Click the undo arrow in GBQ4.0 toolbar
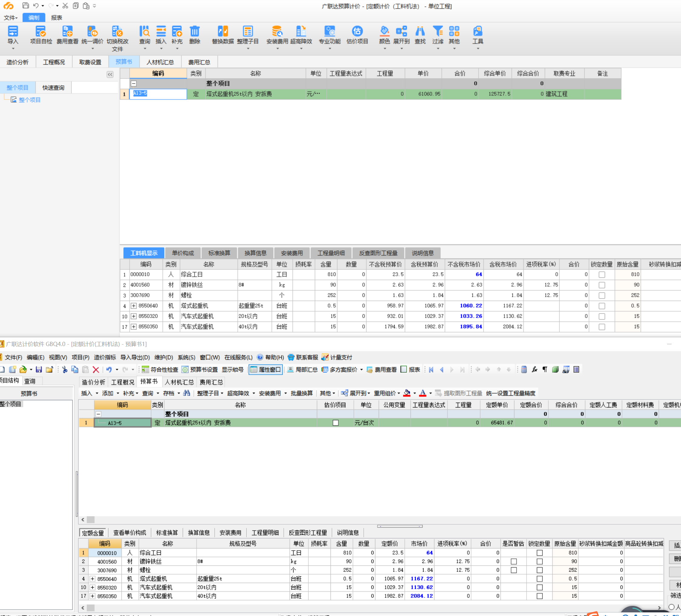Image resolution: width=681 pixels, height=616 pixels. (109, 369)
